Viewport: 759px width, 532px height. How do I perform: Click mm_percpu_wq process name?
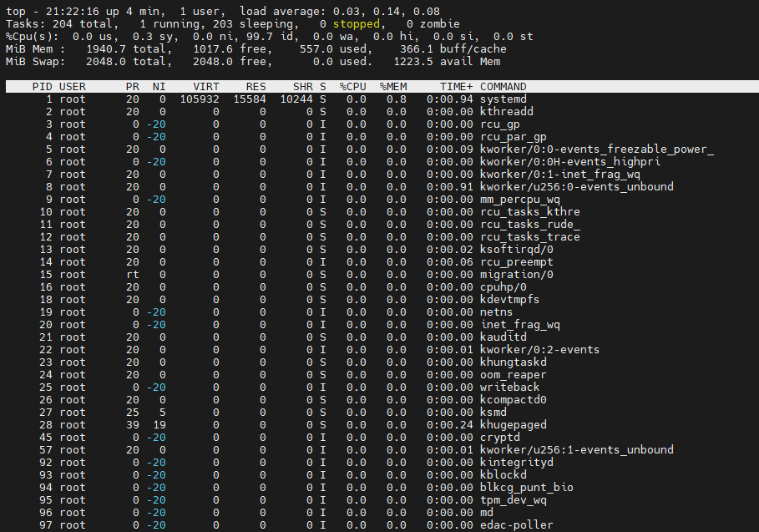click(x=520, y=200)
